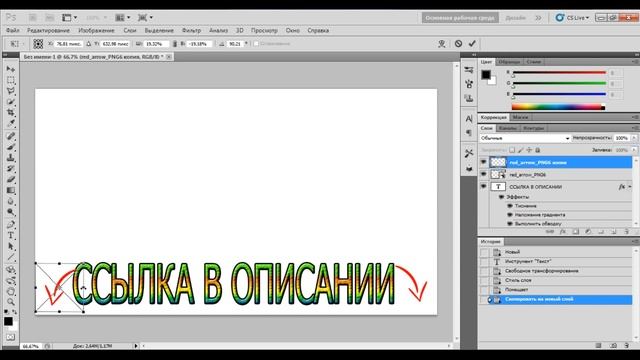Open the fill Заливка dropdown arrow
The image size is (640, 360).
tap(634, 150)
